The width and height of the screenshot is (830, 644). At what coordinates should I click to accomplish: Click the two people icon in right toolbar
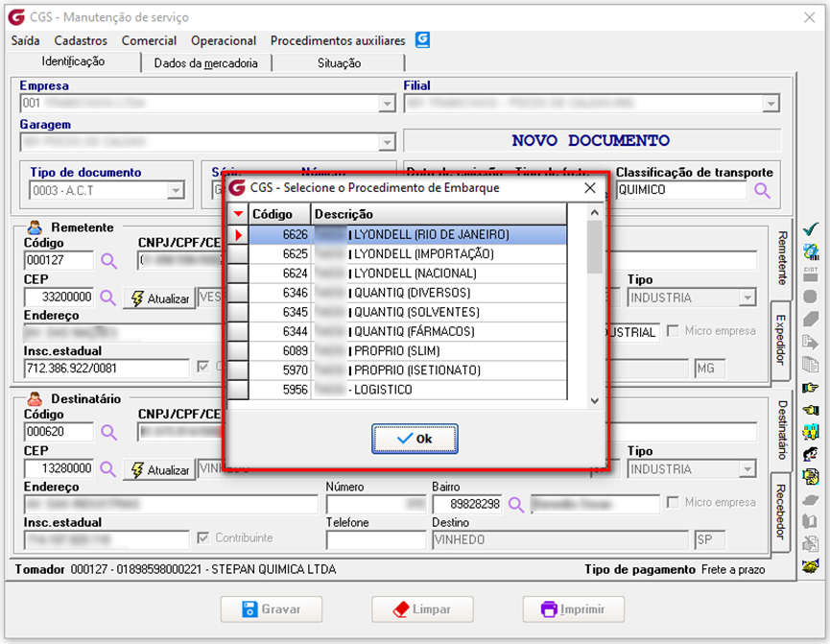coord(811,432)
